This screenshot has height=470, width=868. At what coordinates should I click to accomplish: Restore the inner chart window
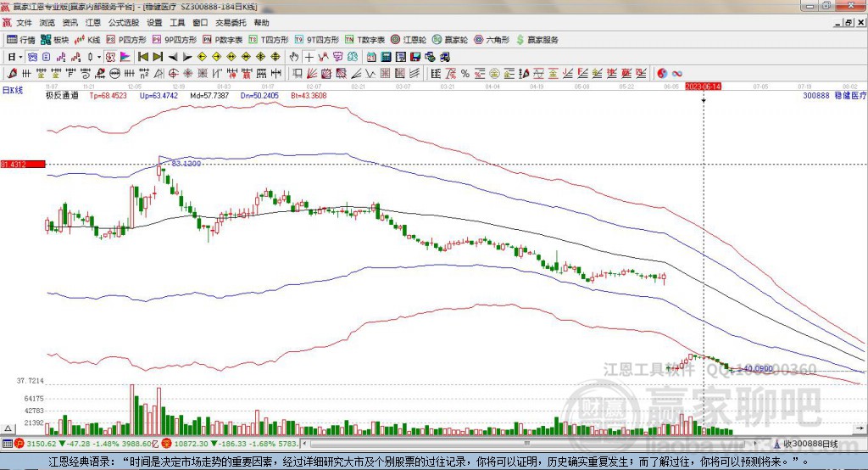(x=849, y=23)
